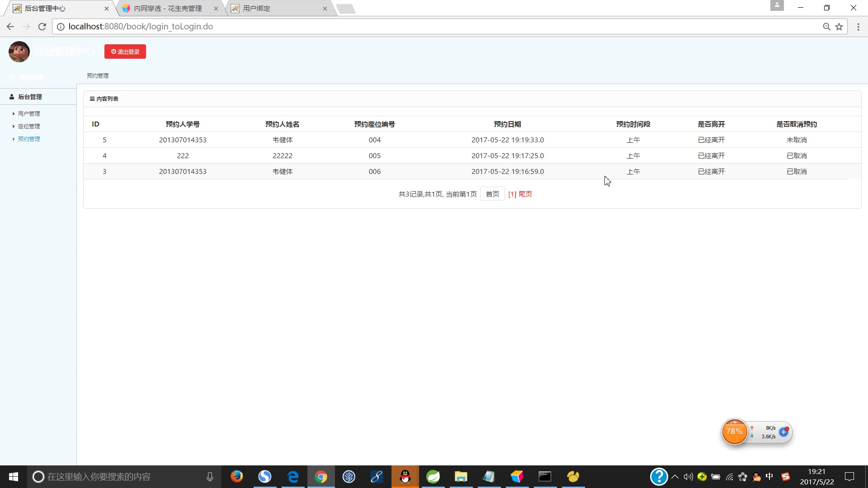Screen dimensions: 868x488
Task: Click the Wi-Fi network tray icon
Action: coord(729,477)
